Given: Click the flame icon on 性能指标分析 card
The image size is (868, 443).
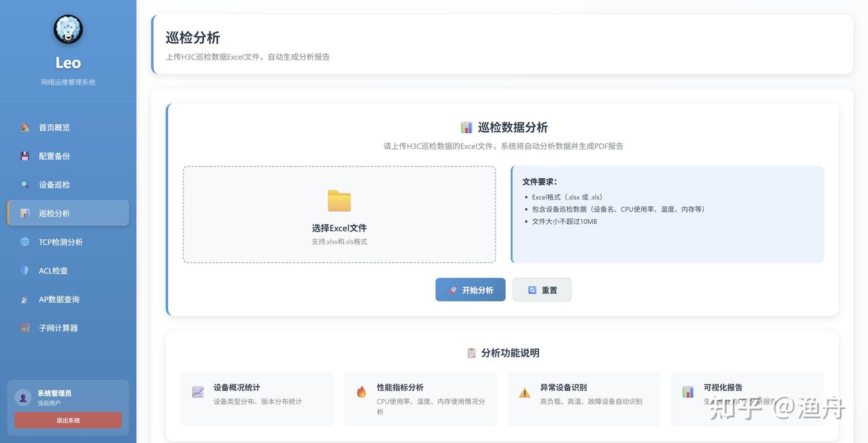Looking at the screenshot, I should pos(361,392).
